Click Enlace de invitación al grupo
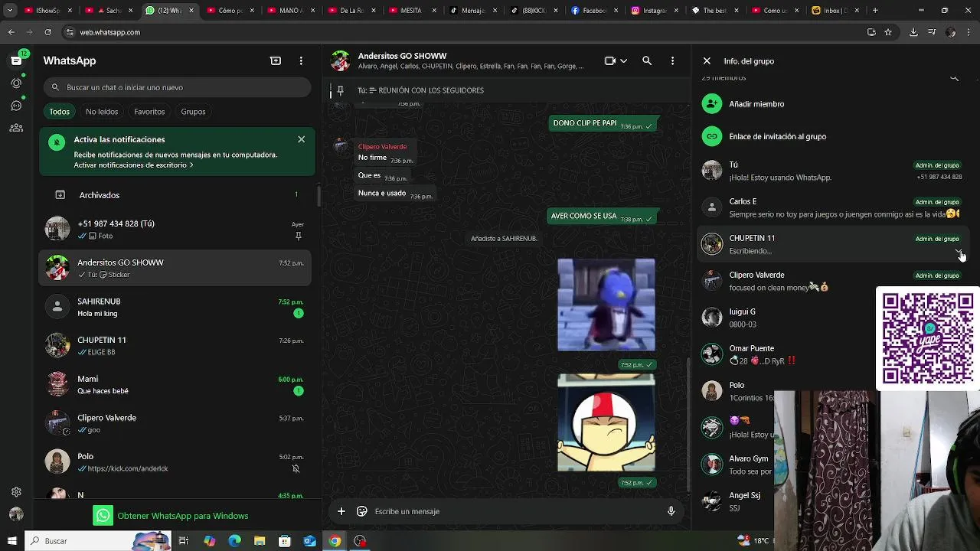This screenshot has height=551, width=980. pos(777,136)
